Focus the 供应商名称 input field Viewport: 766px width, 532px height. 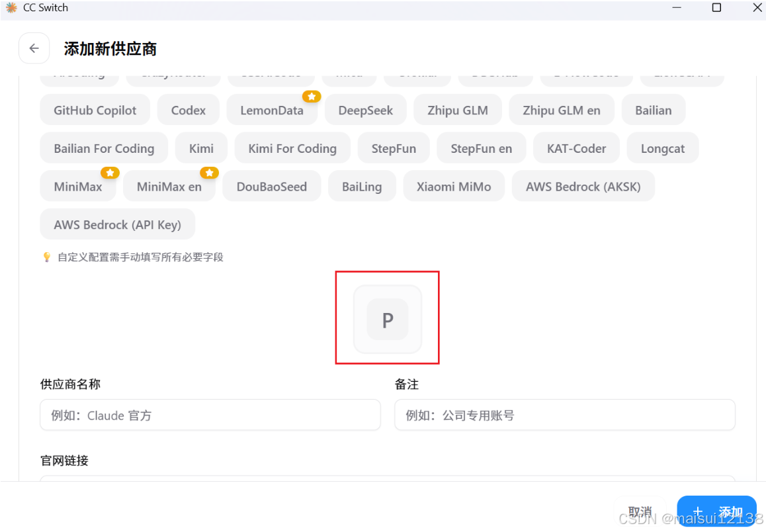pyautogui.click(x=210, y=415)
